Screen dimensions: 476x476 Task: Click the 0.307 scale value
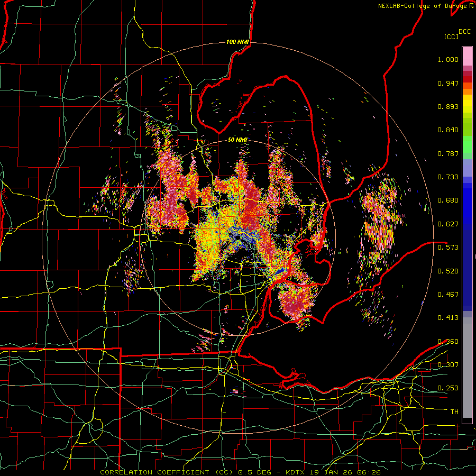pos(448,364)
